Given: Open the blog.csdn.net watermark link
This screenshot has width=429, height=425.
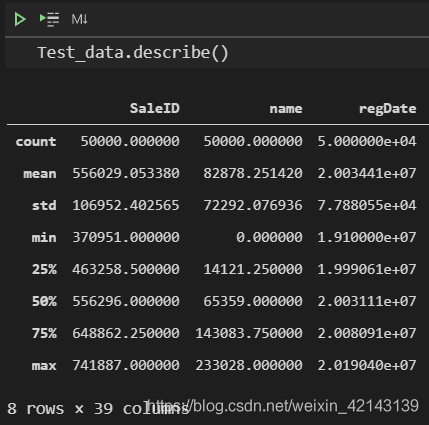Looking at the screenshot, I should click(x=283, y=406).
